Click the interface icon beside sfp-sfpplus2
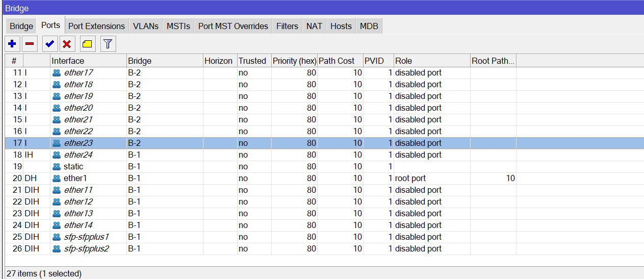The image size is (644, 279). [57, 249]
